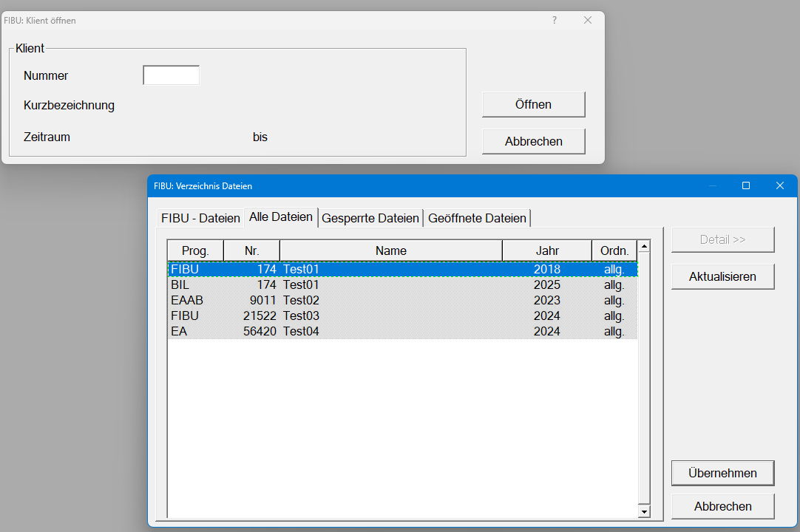Select the Alle Dateien tab
800x532 pixels.
coord(281,217)
